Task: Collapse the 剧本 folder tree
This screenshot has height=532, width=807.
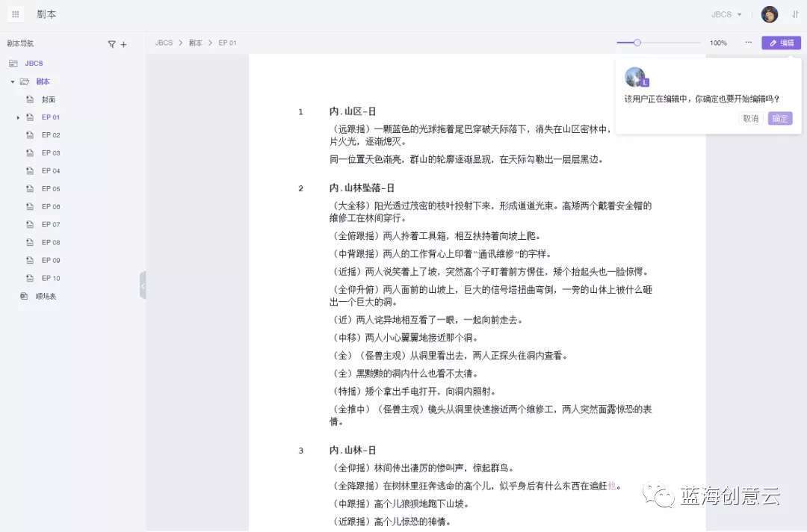Action: point(13,81)
